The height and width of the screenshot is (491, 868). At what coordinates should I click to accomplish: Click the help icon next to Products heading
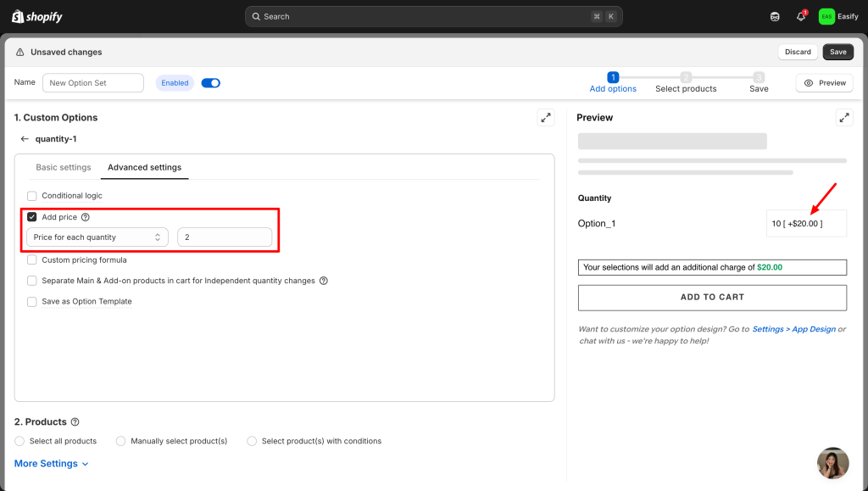pyautogui.click(x=75, y=421)
